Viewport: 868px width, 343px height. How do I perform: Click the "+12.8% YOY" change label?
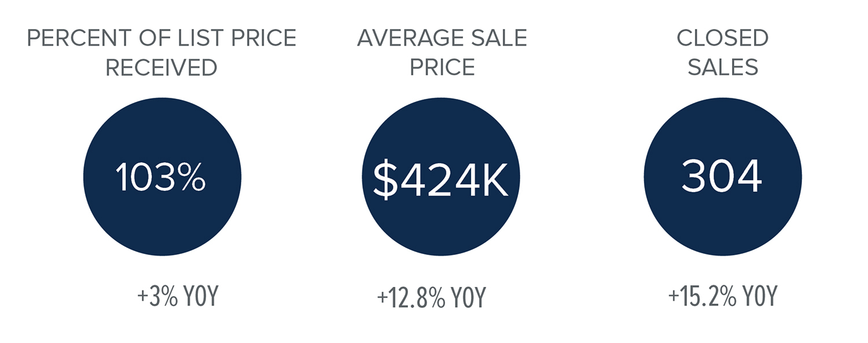tap(431, 298)
